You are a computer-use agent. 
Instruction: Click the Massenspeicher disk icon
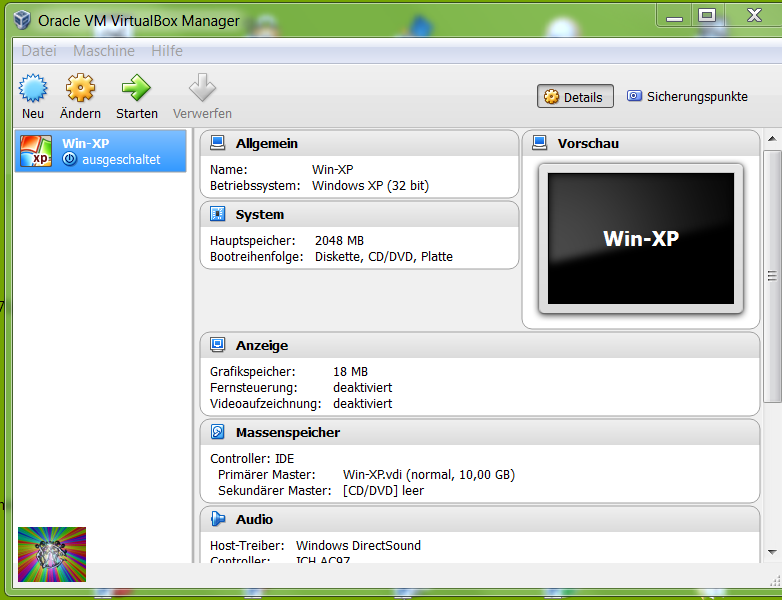click(218, 432)
